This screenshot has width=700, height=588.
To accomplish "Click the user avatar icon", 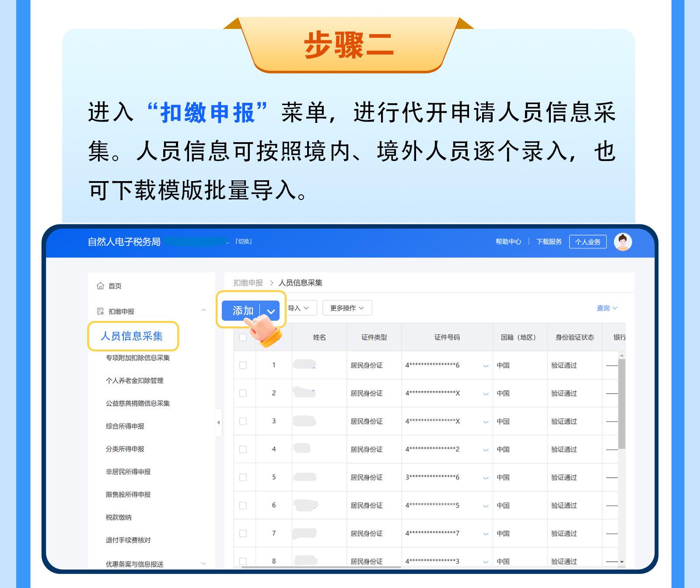I will click(x=623, y=242).
